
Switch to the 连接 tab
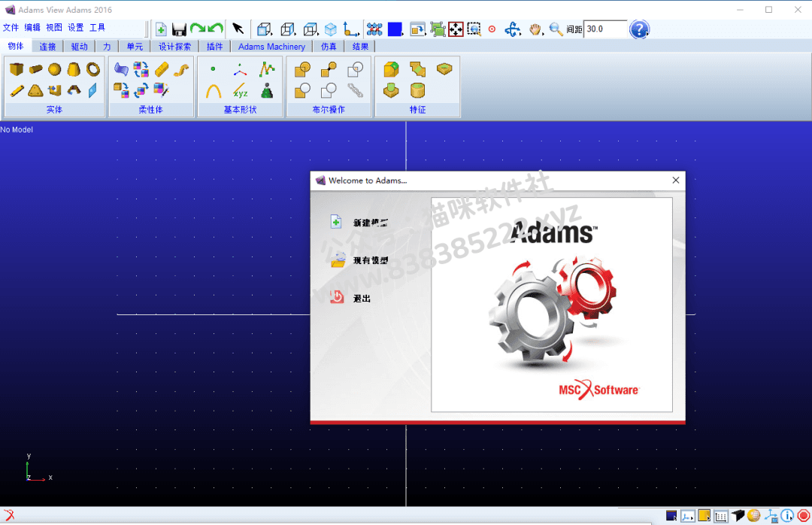click(x=47, y=47)
